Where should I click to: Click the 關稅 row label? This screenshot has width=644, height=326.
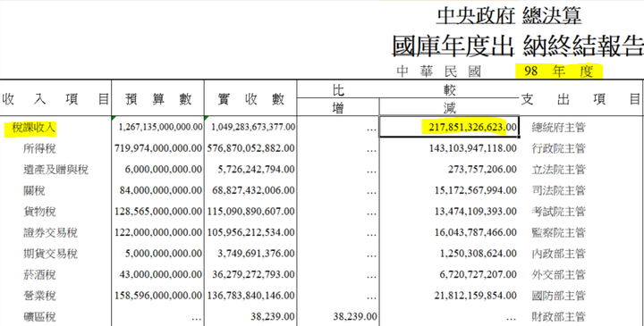pyautogui.click(x=34, y=191)
